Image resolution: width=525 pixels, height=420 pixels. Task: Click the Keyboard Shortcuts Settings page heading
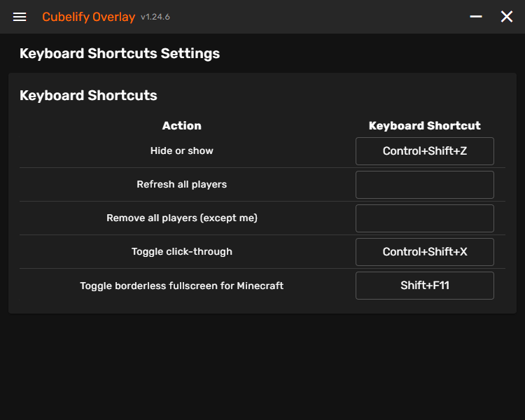[x=120, y=53]
